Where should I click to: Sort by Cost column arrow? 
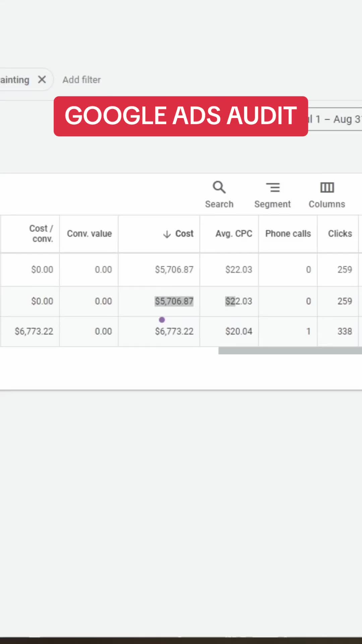point(167,234)
